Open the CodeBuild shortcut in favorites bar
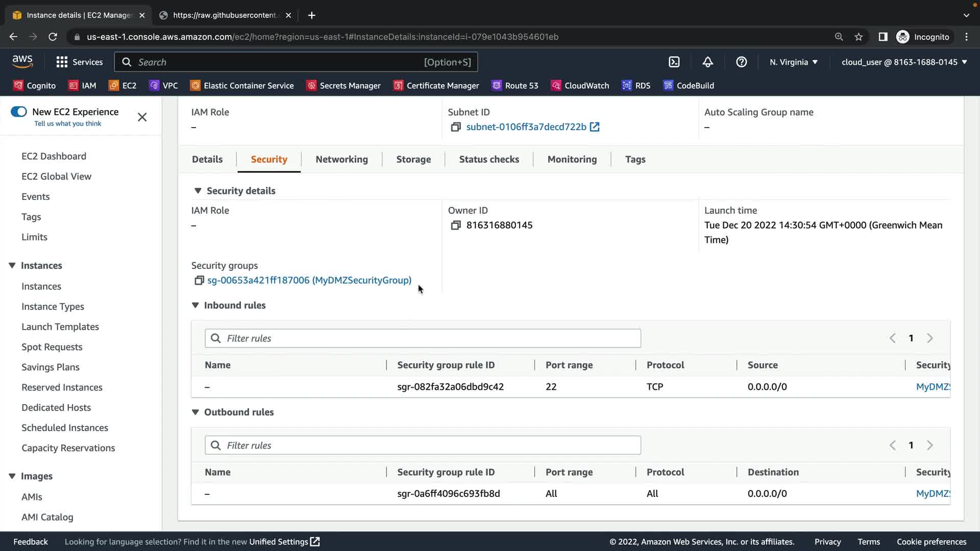Viewport: 980px width, 551px height. pos(689,86)
